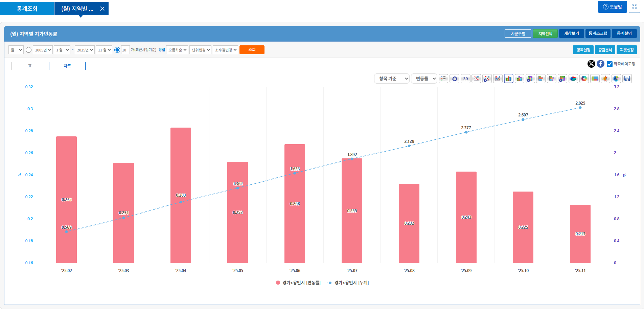Click the recent count input showing 10
Screen dimensions: 644x310
(x=125, y=50)
